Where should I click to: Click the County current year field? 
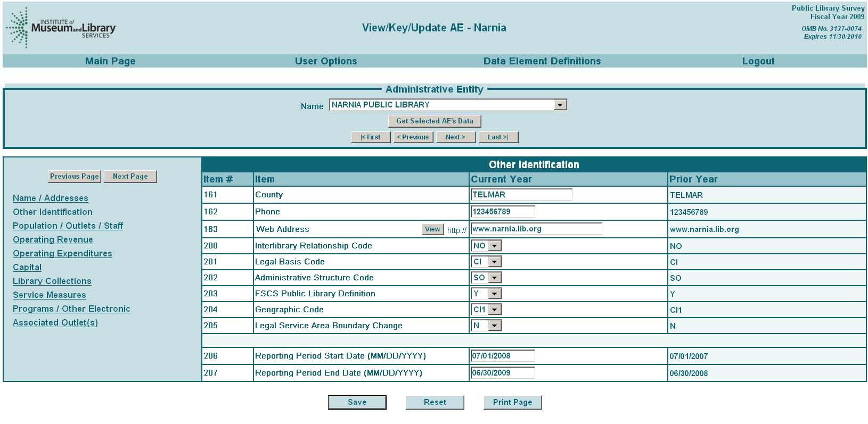[x=521, y=195]
